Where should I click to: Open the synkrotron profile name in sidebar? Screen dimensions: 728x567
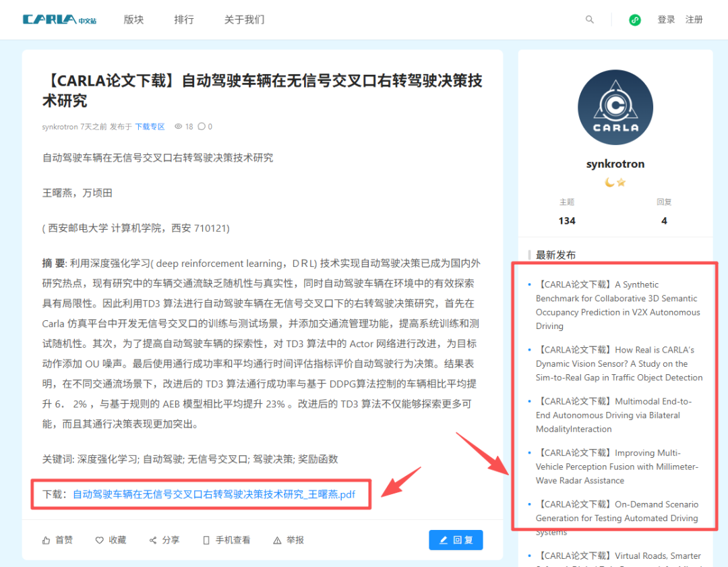615,164
